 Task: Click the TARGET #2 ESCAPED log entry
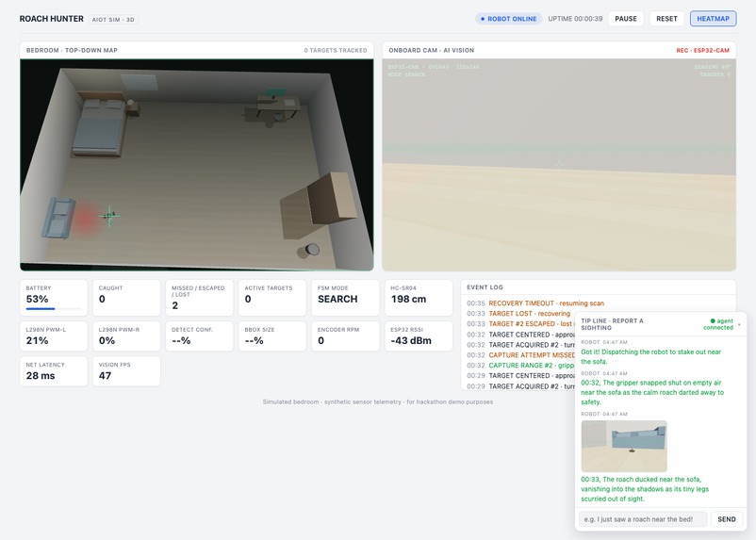[x=520, y=324]
